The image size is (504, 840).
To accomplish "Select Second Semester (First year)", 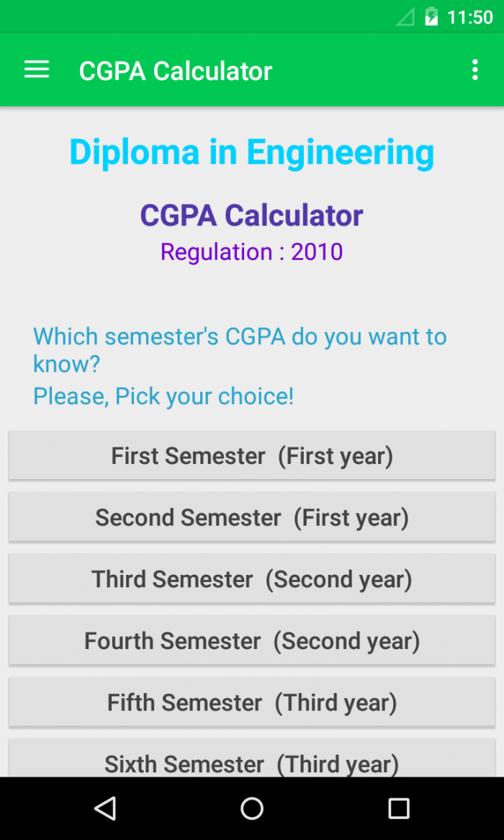I will 252,517.
